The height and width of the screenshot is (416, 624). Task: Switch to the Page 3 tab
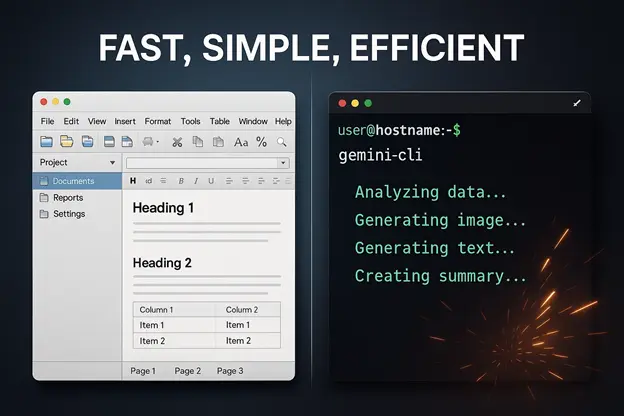pos(230,371)
